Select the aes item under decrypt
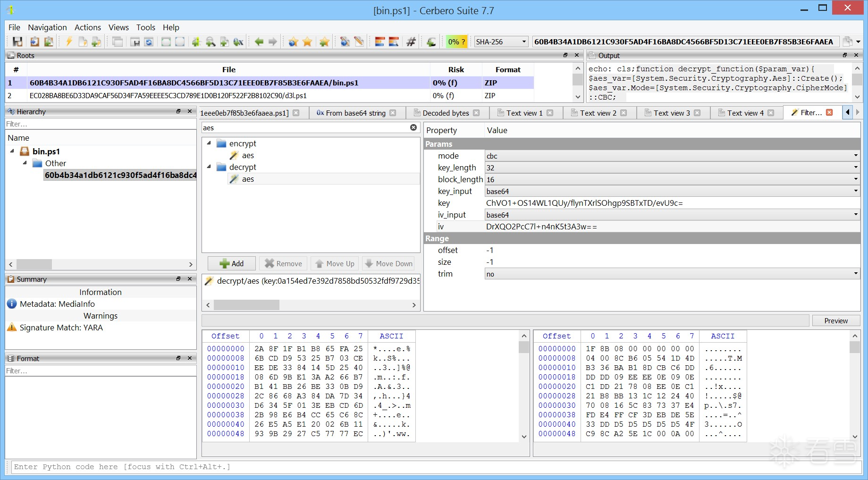The height and width of the screenshot is (480, 868). point(248,179)
